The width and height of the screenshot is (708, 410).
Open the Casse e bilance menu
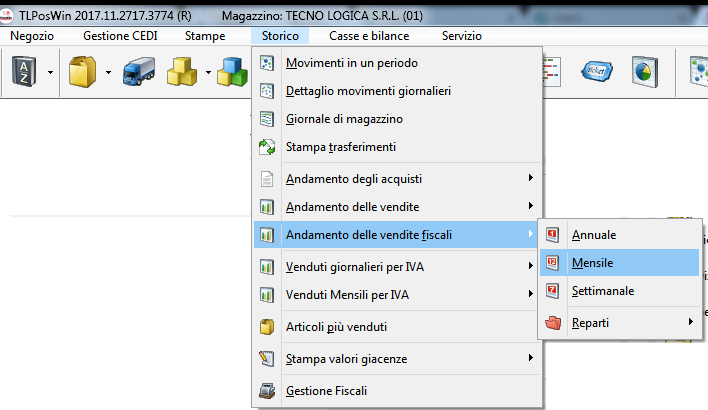369,35
